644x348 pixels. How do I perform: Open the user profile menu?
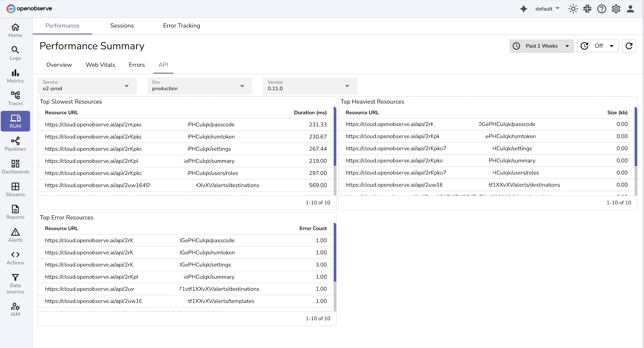tap(630, 9)
